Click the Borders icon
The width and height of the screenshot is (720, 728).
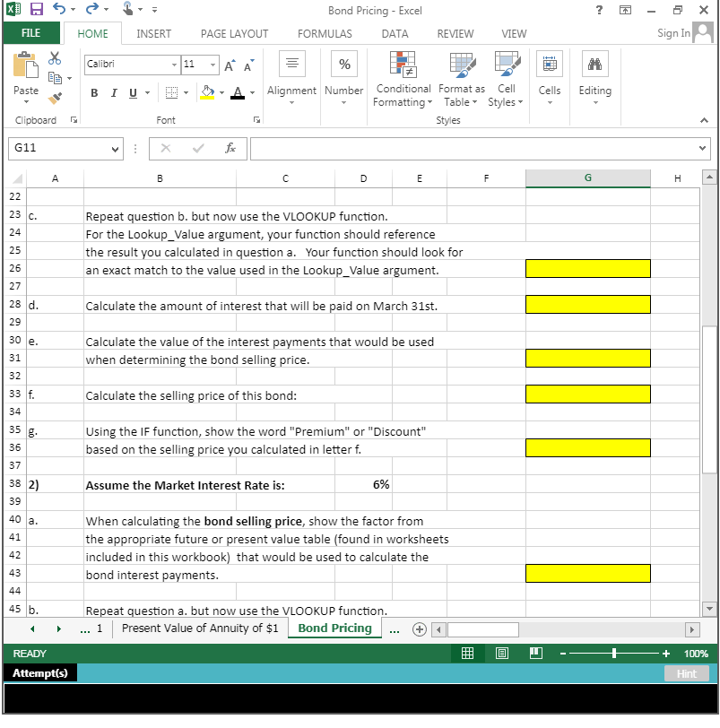coord(172,92)
